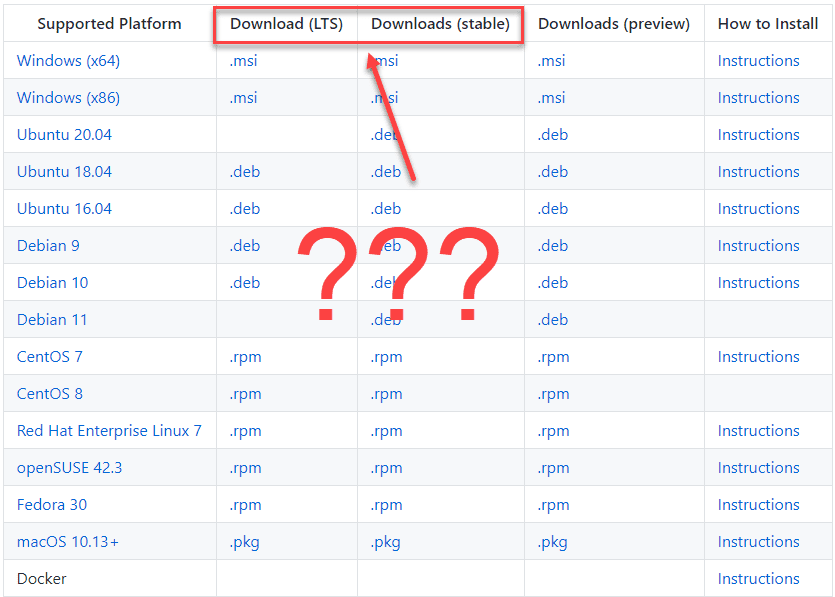Download the LTS .msi for Windows (x86)
This screenshot has height=597, width=835.
pyautogui.click(x=243, y=98)
